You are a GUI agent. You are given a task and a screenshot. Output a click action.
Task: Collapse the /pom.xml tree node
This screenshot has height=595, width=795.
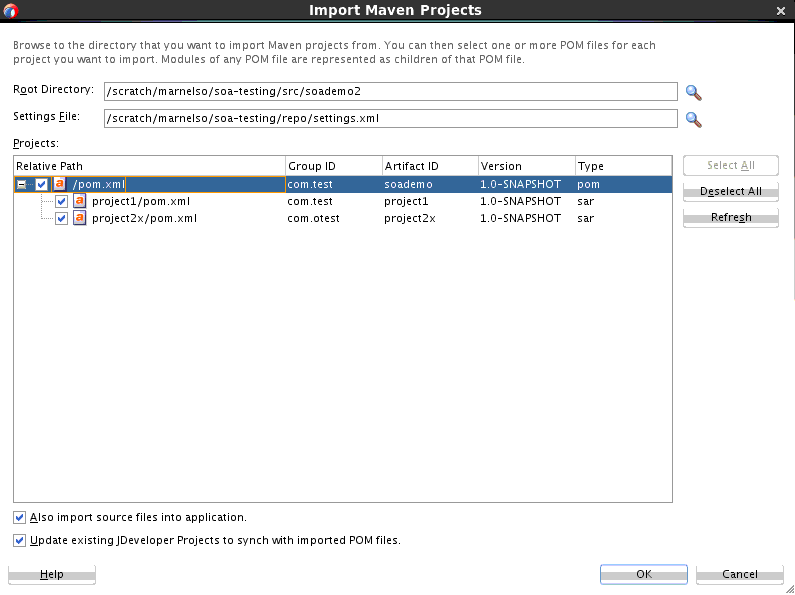21,184
